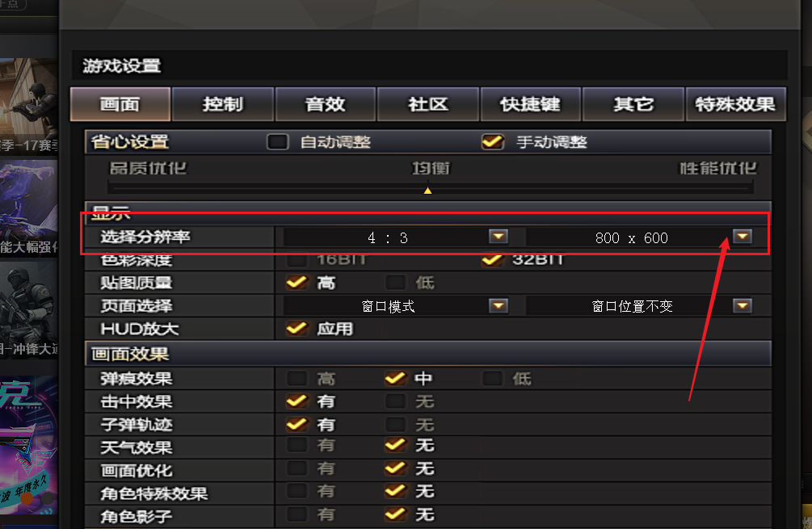Image resolution: width=812 pixels, height=529 pixels.
Task: Open the 4:3 aspect ratio dropdown arrow
Action: coord(499,237)
